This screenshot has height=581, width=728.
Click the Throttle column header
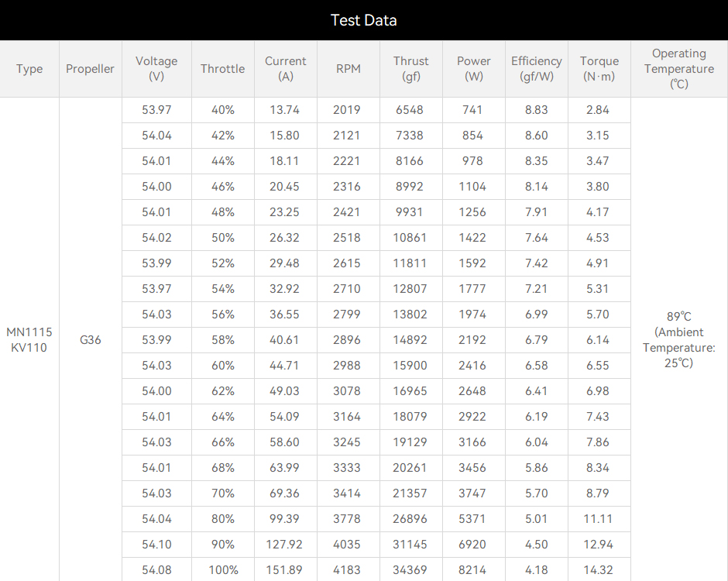pos(223,69)
